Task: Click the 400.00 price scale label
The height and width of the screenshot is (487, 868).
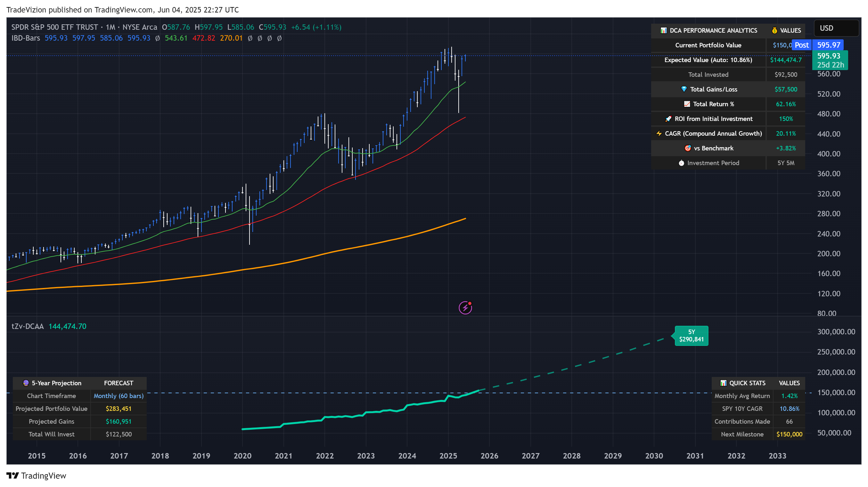Action: [829, 154]
